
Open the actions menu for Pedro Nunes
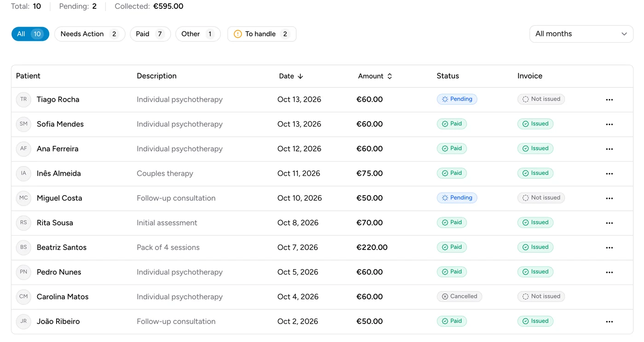point(609,272)
